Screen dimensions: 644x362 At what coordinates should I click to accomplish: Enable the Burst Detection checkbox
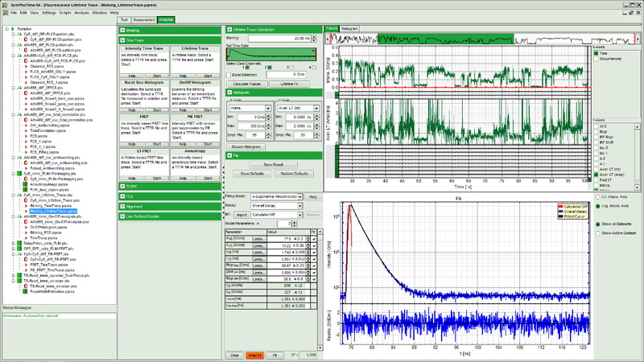(229, 75)
